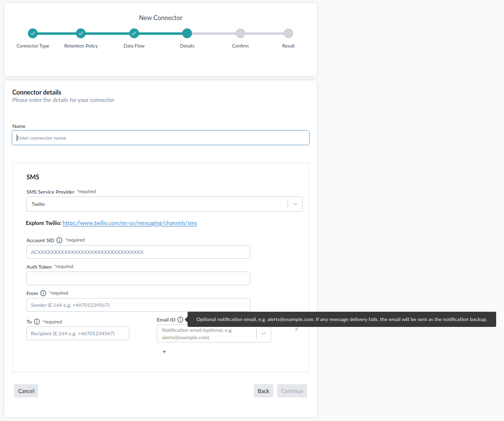Click the Data Flow checkmark icon
This screenshot has width=504, height=421.
pos(134,33)
